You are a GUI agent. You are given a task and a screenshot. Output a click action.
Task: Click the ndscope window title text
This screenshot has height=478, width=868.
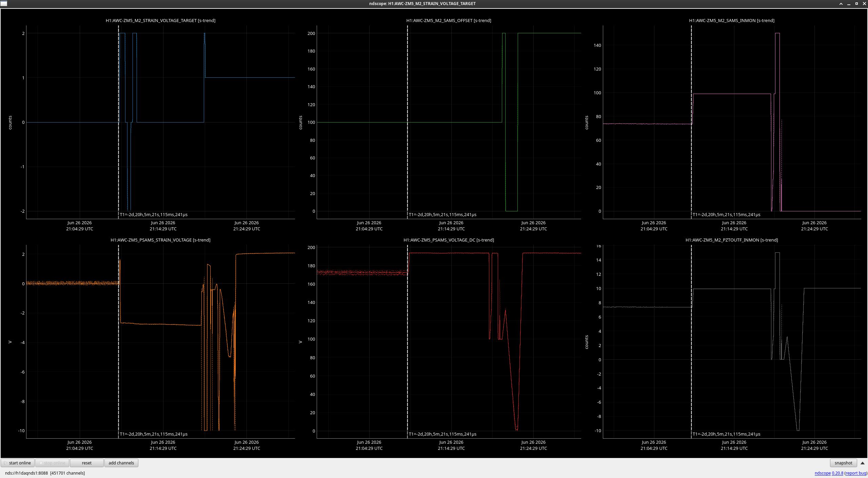tap(422, 4)
